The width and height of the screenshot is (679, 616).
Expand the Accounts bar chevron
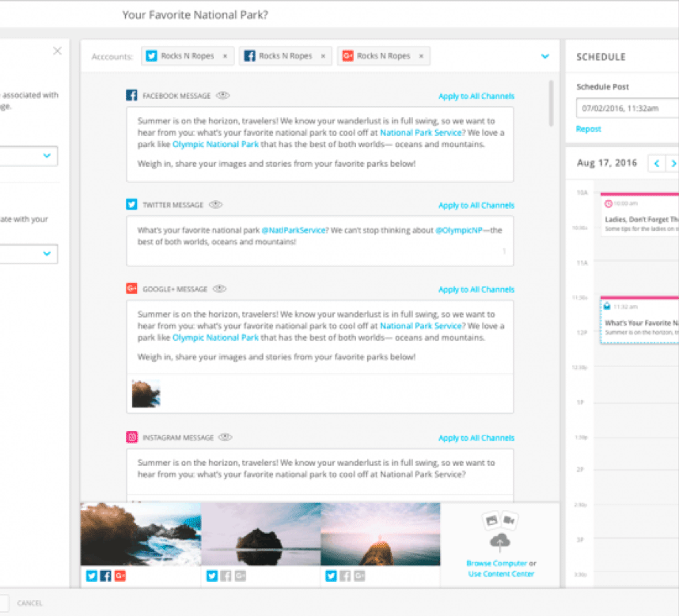point(544,56)
